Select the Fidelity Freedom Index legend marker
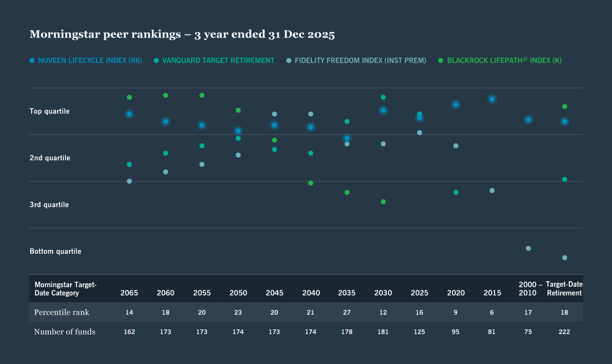 [x=288, y=60]
